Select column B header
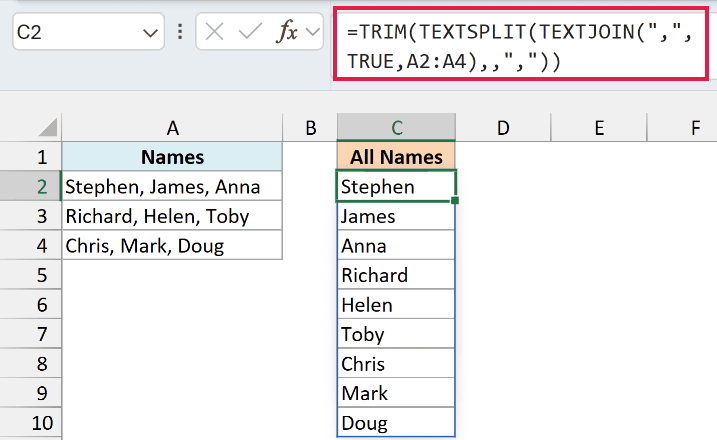The width and height of the screenshot is (717, 440). pyautogui.click(x=310, y=128)
